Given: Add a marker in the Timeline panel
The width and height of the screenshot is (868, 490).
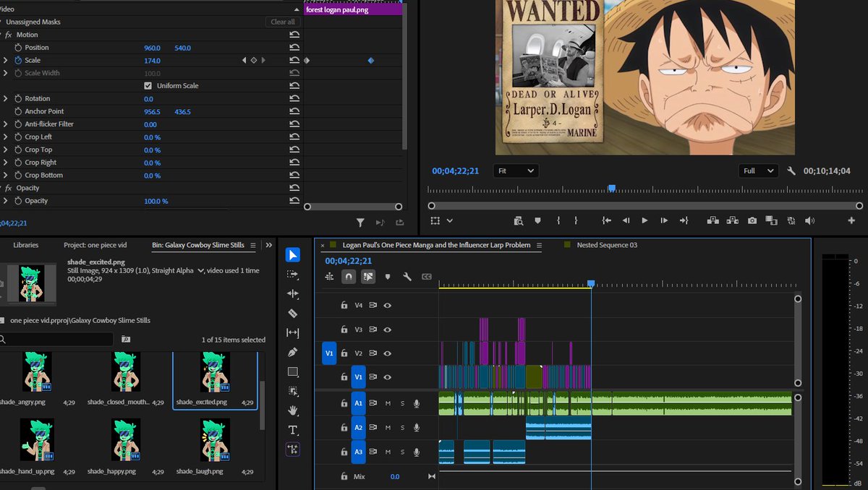Looking at the screenshot, I should click(x=388, y=276).
